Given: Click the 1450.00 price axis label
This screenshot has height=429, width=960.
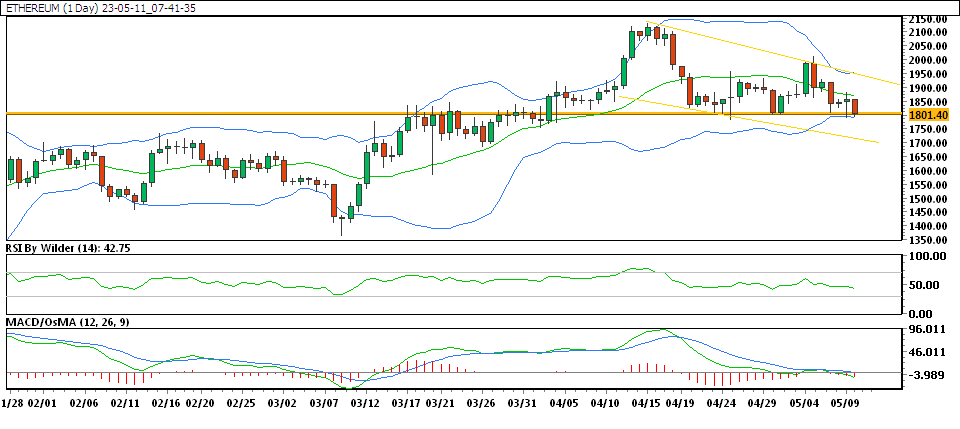Looking at the screenshot, I should (929, 212).
